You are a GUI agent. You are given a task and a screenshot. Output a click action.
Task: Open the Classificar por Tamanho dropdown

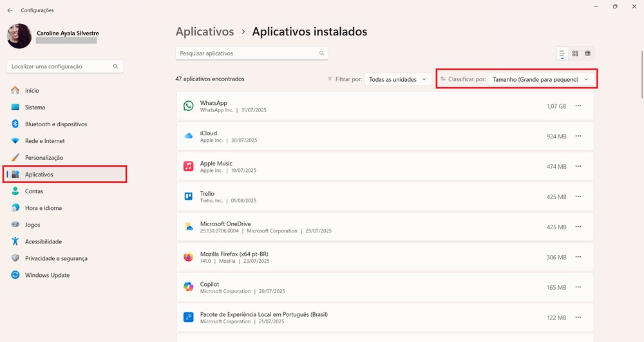(x=541, y=79)
